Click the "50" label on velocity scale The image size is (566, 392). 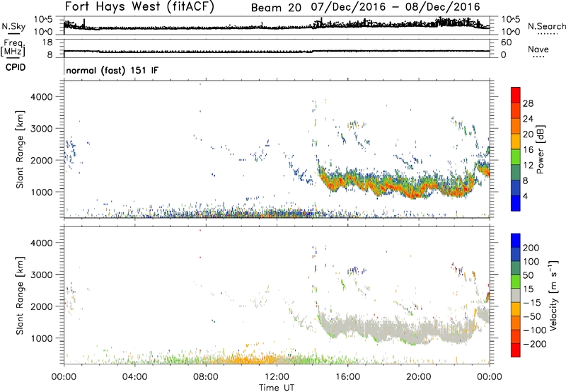pyautogui.click(x=528, y=275)
